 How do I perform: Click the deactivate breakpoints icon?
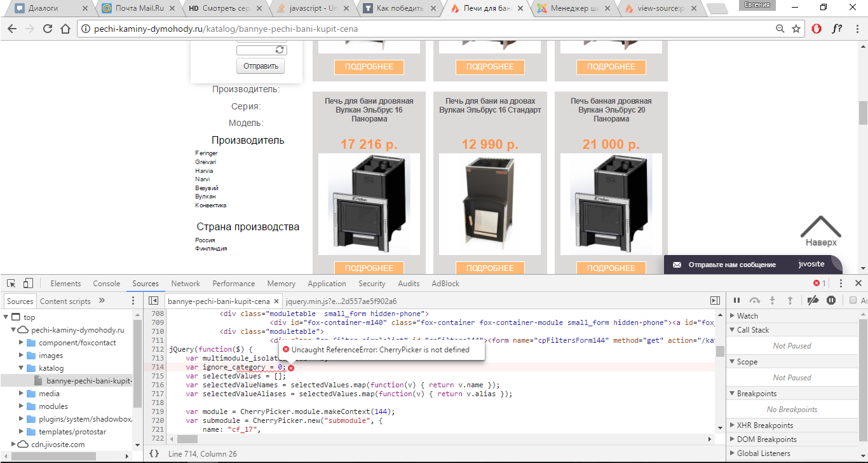point(813,301)
